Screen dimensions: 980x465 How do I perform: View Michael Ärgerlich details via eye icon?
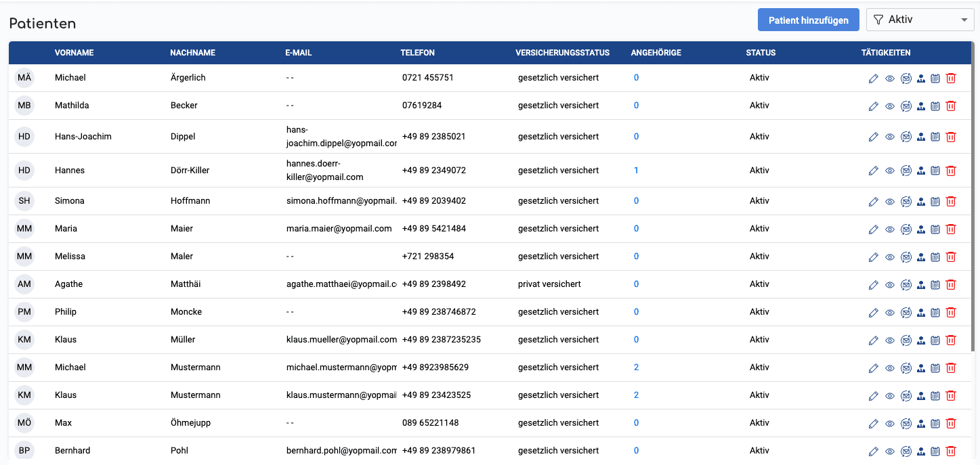(890, 79)
